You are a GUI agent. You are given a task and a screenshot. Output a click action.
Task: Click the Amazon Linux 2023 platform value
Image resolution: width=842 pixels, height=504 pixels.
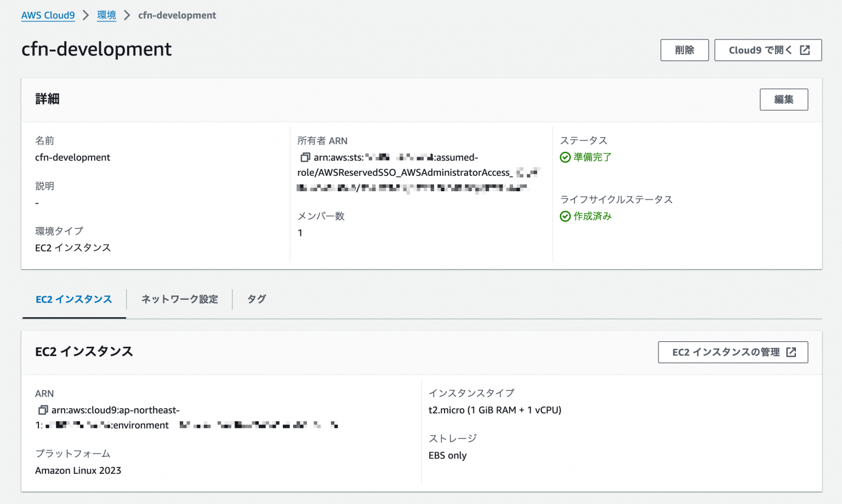pyautogui.click(x=78, y=470)
